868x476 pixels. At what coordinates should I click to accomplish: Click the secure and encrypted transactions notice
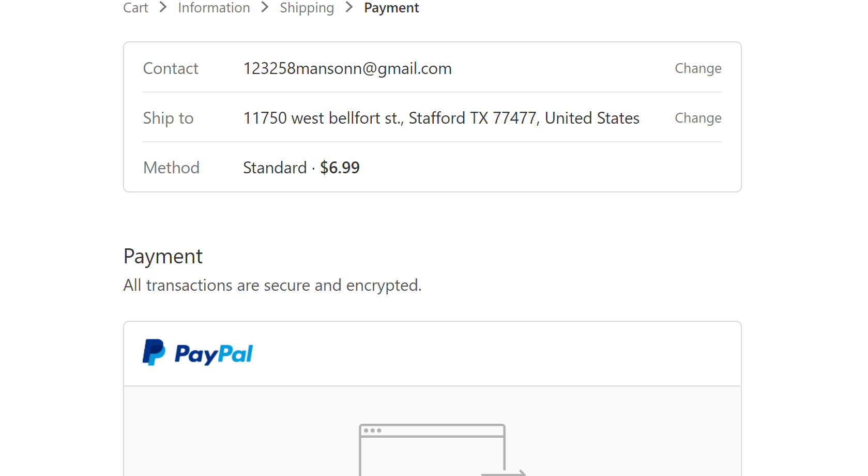pyautogui.click(x=272, y=285)
